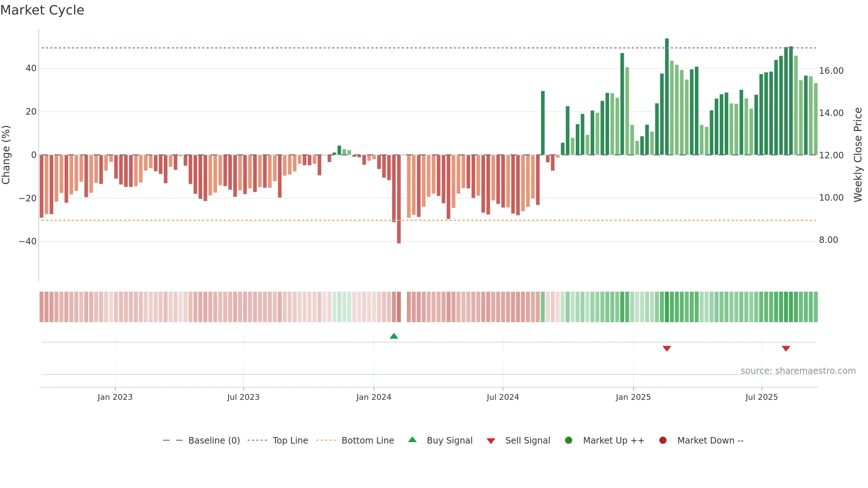Click the isolated green bar in Aug 2024
This screenshot has height=488, width=868.
pos(543,123)
